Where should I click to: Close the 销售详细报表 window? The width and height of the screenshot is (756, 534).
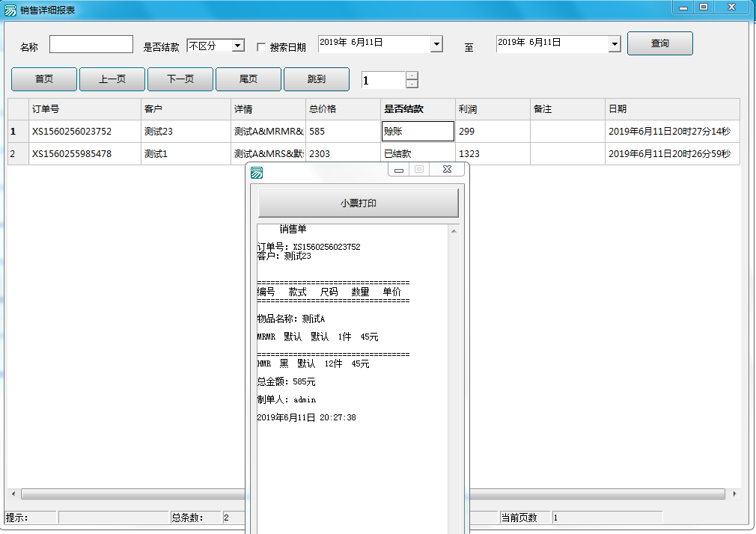(x=731, y=7)
